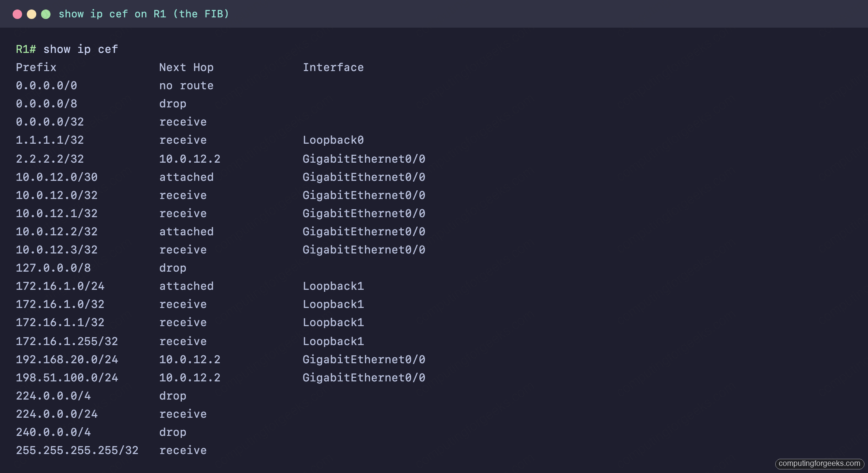Click 'attached' in the 10.0.12.0/30 row
868x473 pixels.
(x=186, y=177)
